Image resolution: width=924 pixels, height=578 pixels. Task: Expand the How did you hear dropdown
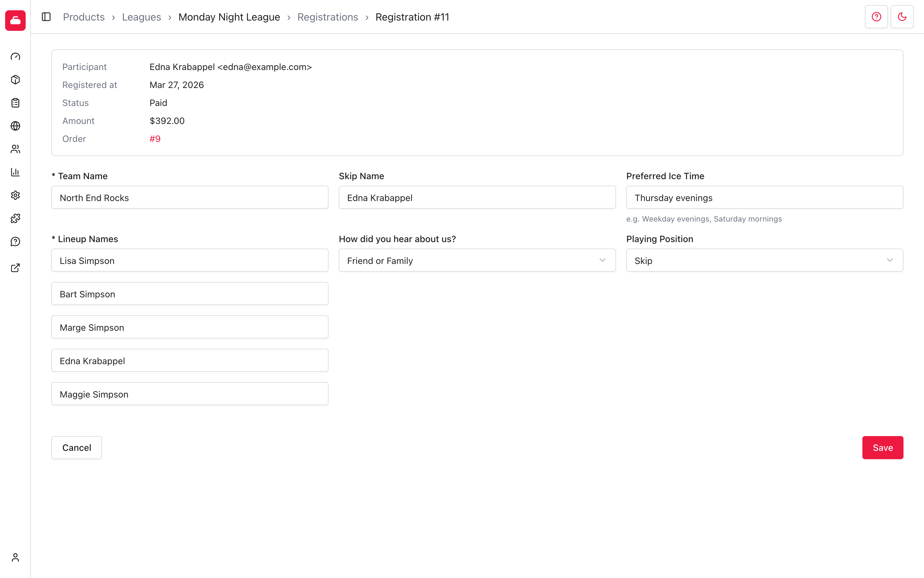[477, 260]
